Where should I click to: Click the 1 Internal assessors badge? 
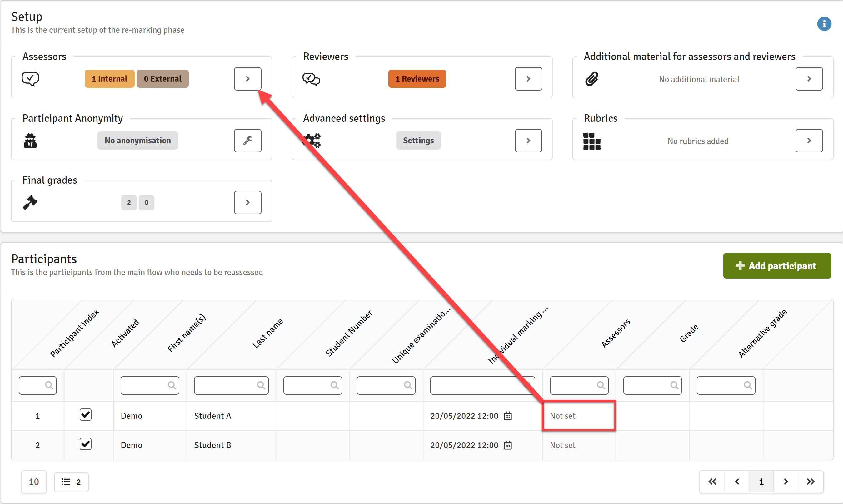coord(109,78)
